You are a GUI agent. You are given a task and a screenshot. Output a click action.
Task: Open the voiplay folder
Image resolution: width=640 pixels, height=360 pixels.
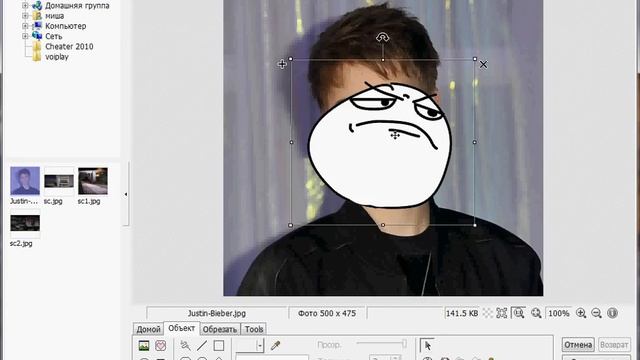(56, 57)
